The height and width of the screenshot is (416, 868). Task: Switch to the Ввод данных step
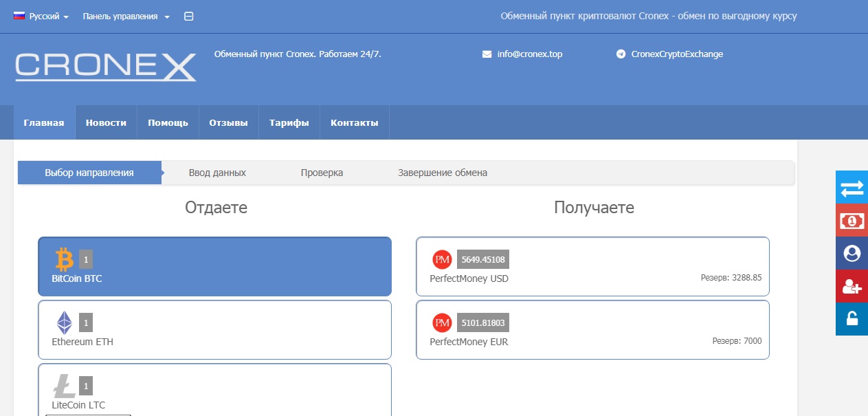[x=217, y=173]
